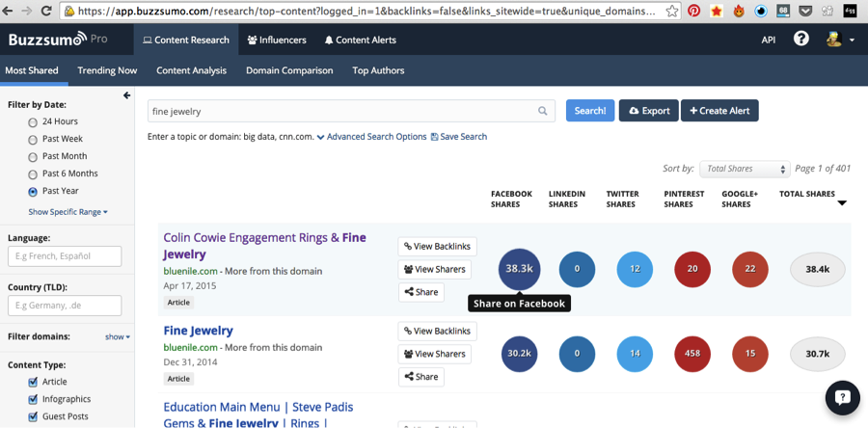Click the Buzzsumo Pro logo

point(58,40)
